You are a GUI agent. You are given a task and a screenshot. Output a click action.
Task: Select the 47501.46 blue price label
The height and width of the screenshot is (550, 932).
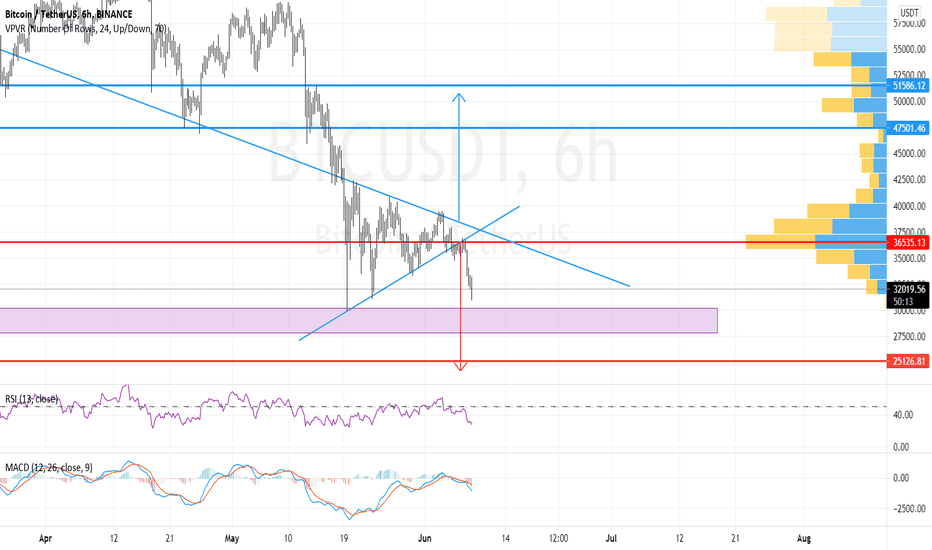click(x=909, y=128)
